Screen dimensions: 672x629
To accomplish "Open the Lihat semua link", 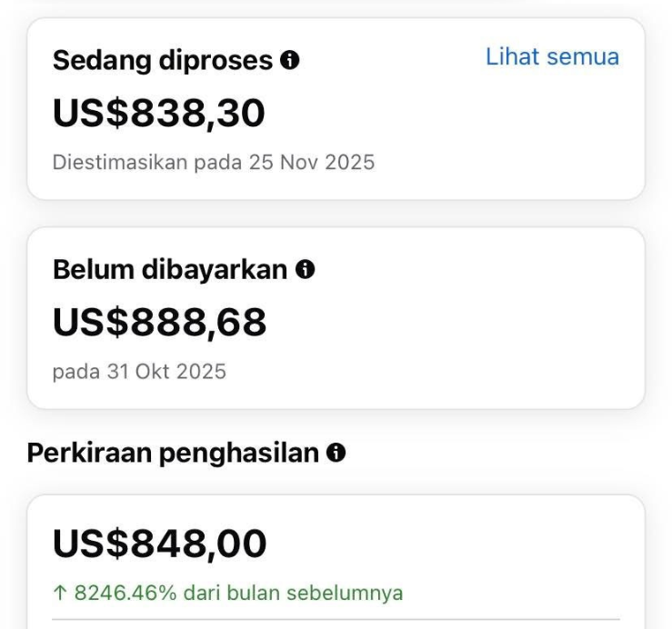I will tap(552, 57).
